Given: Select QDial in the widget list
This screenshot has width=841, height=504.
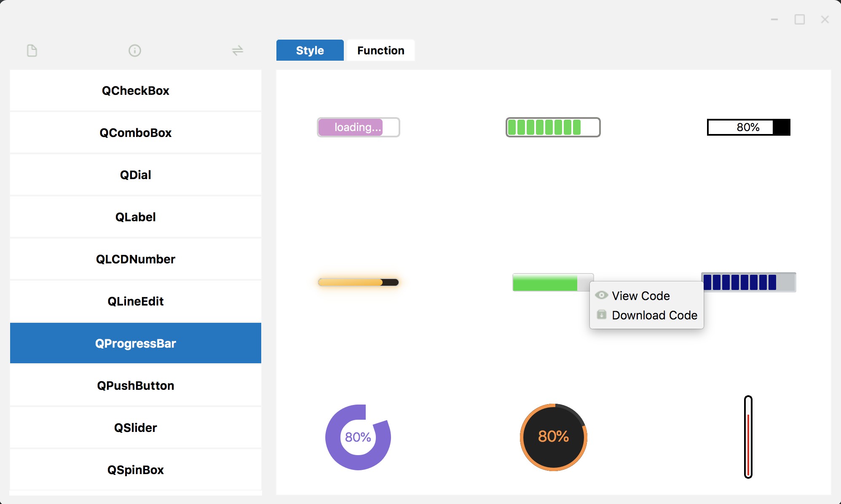Looking at the screenshot, I should [x=135, y=174].
